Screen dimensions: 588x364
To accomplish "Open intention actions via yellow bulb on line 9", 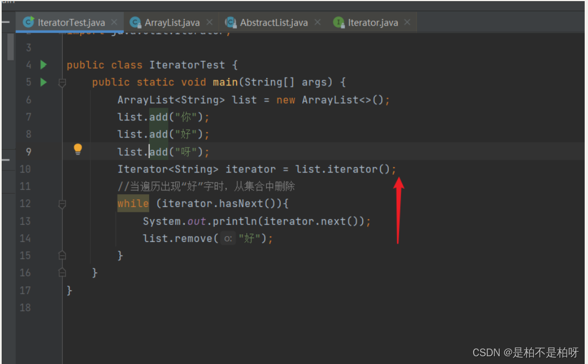I will [x=77, y=149].
